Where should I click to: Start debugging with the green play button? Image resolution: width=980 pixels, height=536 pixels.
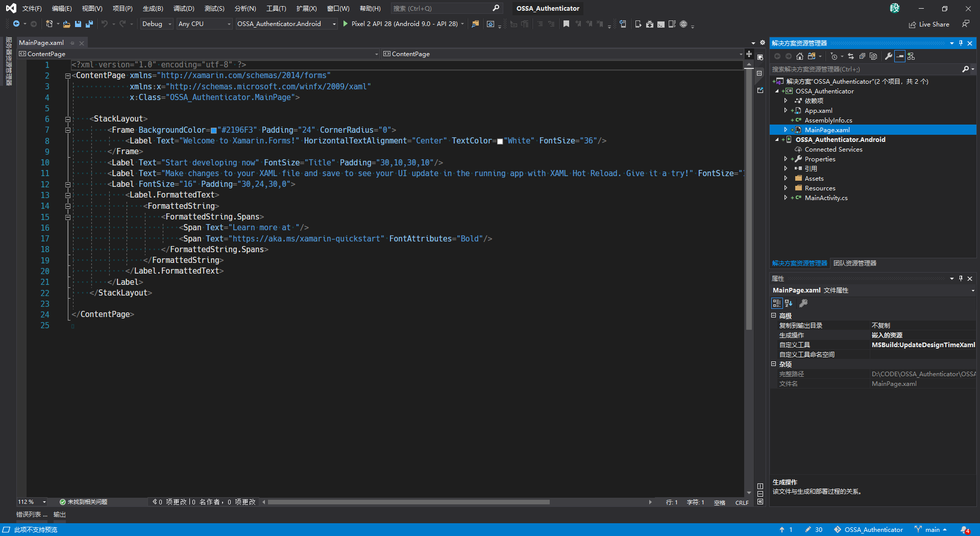coord(346,24)
